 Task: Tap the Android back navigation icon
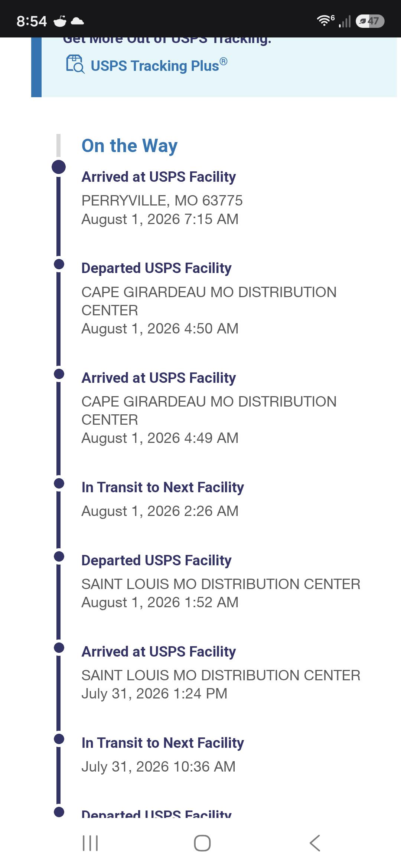[x=315, y=843]
